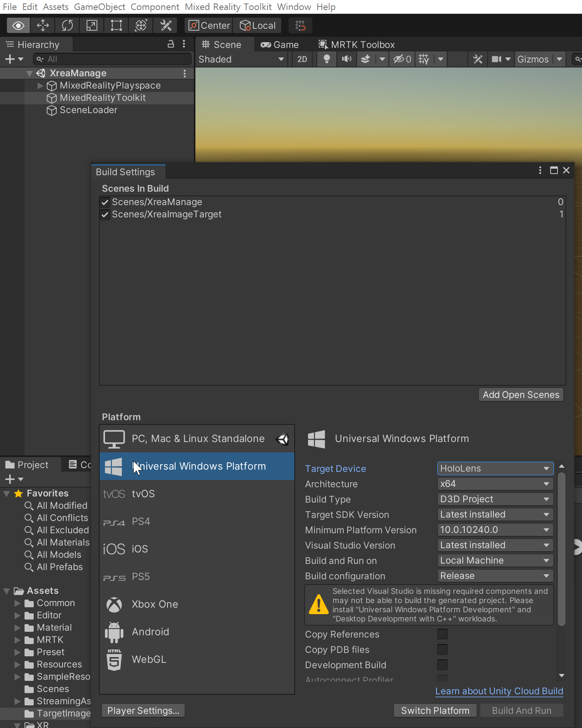The image size is (582, 728).
Task: Open the Component menu
Action: pos(155,7)
